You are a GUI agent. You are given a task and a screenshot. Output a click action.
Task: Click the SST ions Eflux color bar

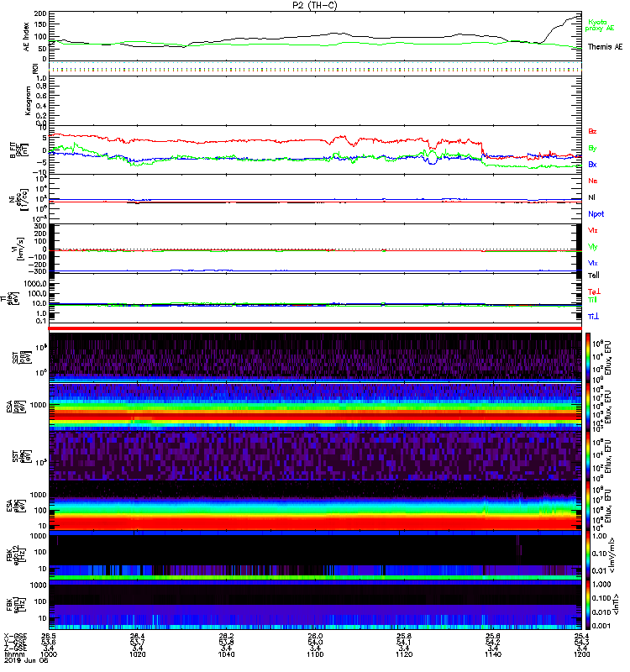point(587,357)
